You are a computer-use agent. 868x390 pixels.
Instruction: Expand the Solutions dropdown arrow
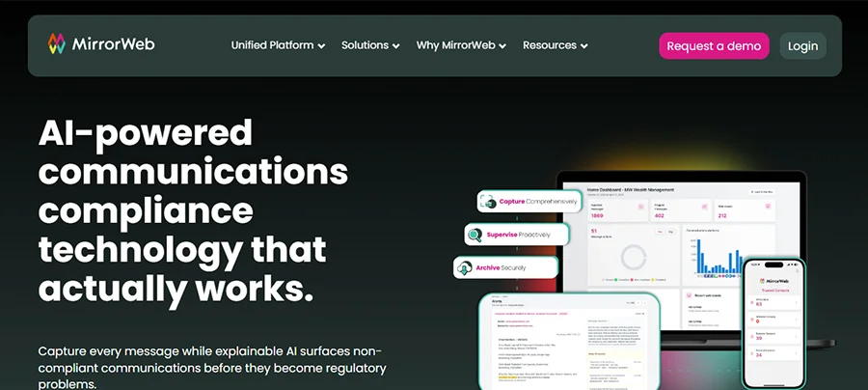tap(395, 46)
